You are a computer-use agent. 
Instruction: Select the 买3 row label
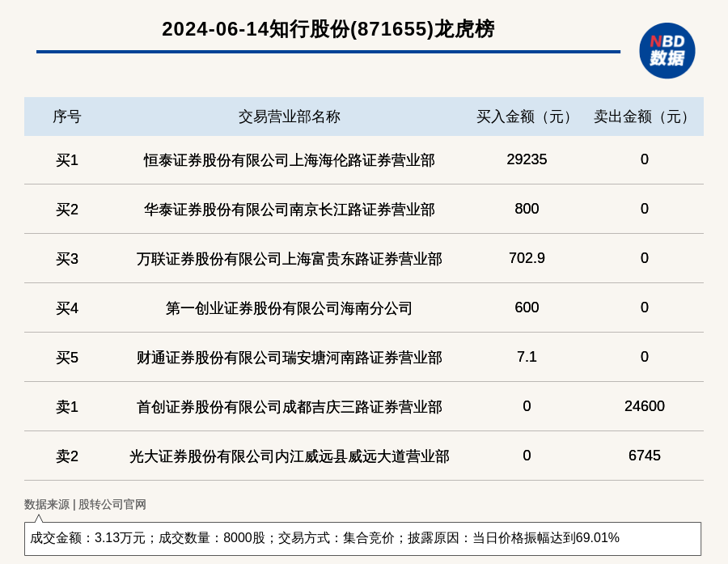(x=67, y=259)
